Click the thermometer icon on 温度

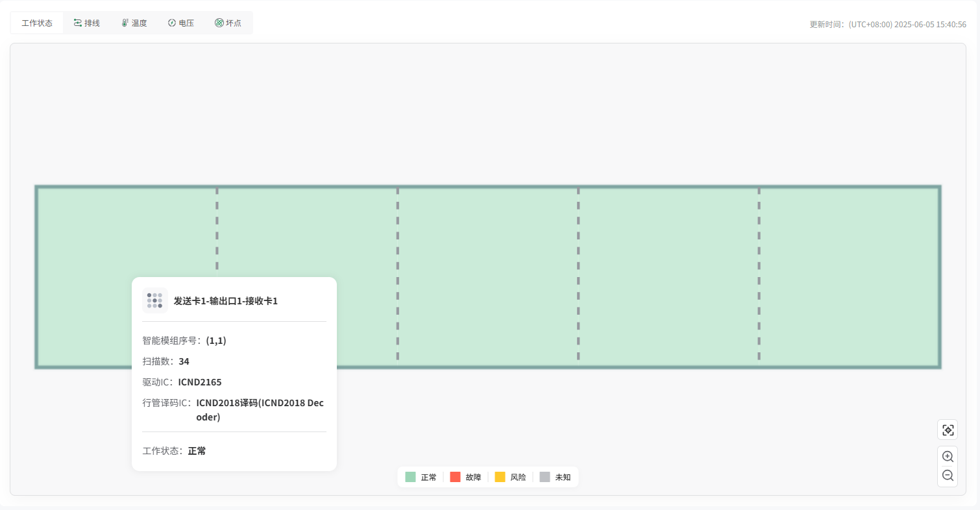click(125, 23)
